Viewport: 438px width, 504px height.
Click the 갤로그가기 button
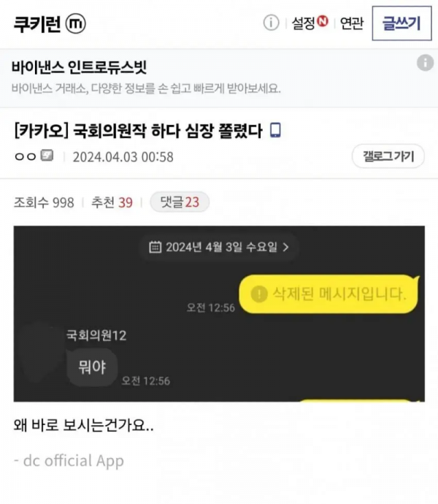coord(388,156)
